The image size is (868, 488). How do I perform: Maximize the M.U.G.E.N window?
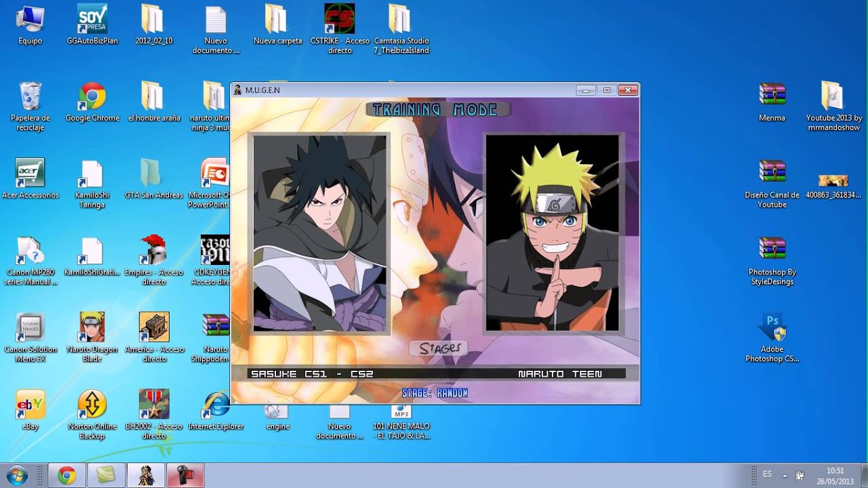click(607, 89)
